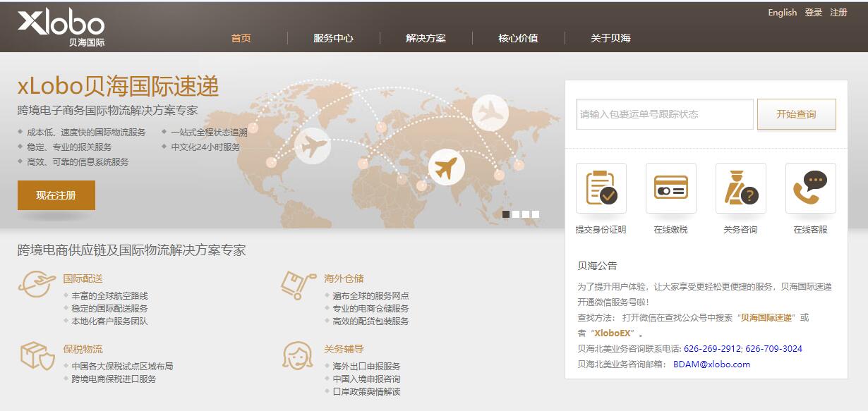The width and height of the screenshot is (868, 411).
Task: Click the 贝海公告 heading
Action: (x=597, y=266)
